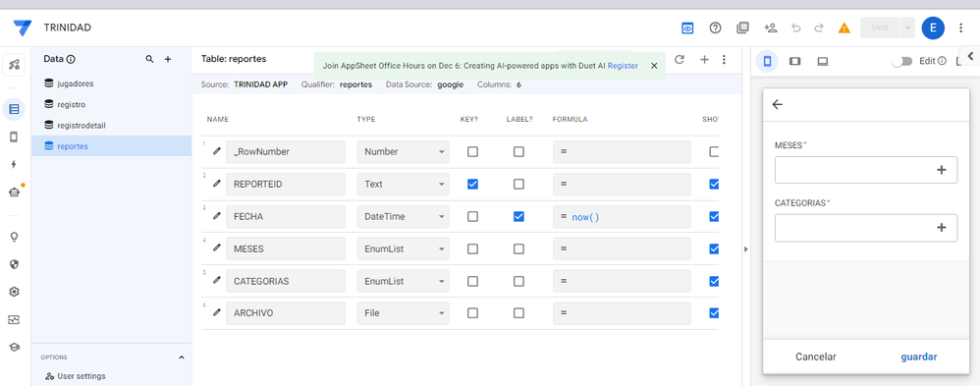Viewport: 980px width, 386px height.
Task: Select the reportes table
Action: [111, 146]
